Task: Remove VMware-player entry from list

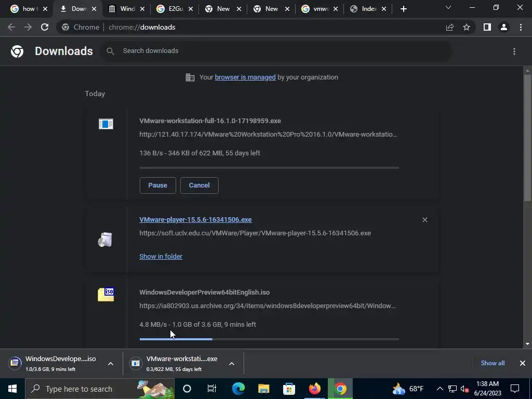Action: pos(425,220)
